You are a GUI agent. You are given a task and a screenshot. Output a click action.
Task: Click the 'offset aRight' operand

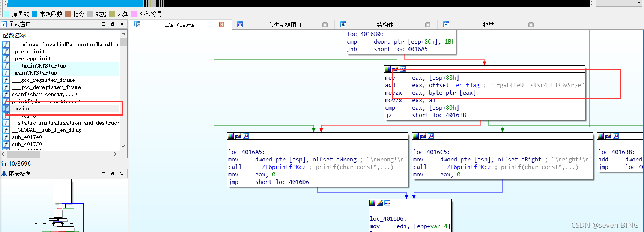tap(519, 160)
